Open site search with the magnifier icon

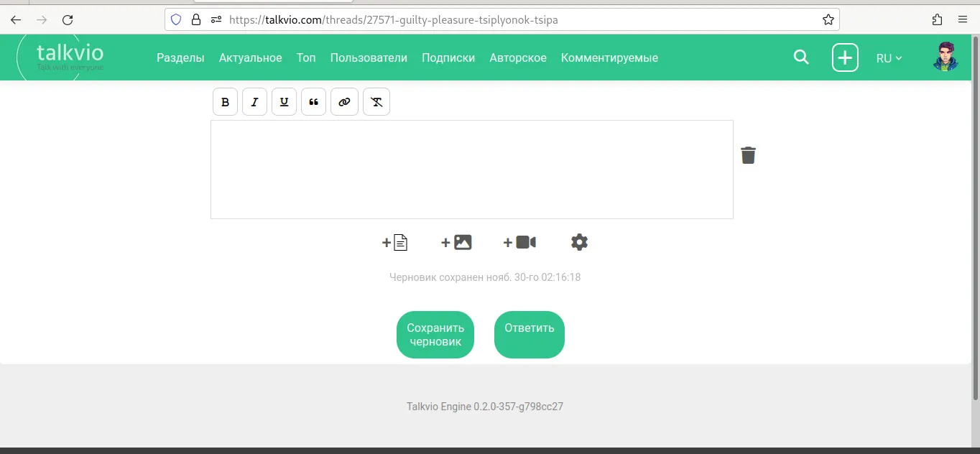801,57
